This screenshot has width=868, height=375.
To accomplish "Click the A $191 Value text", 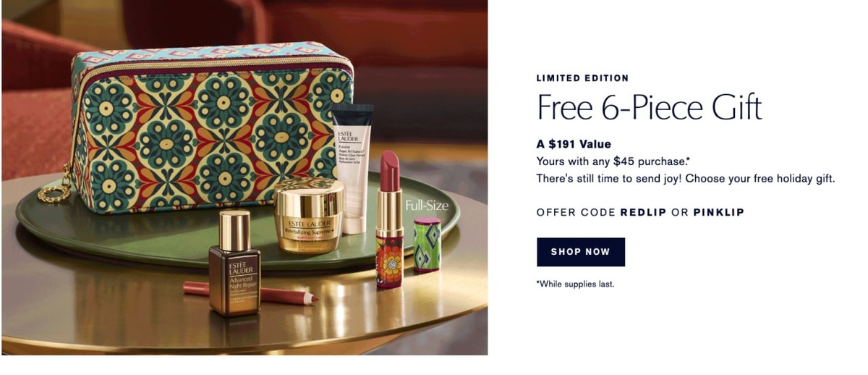I will [574, 144].
